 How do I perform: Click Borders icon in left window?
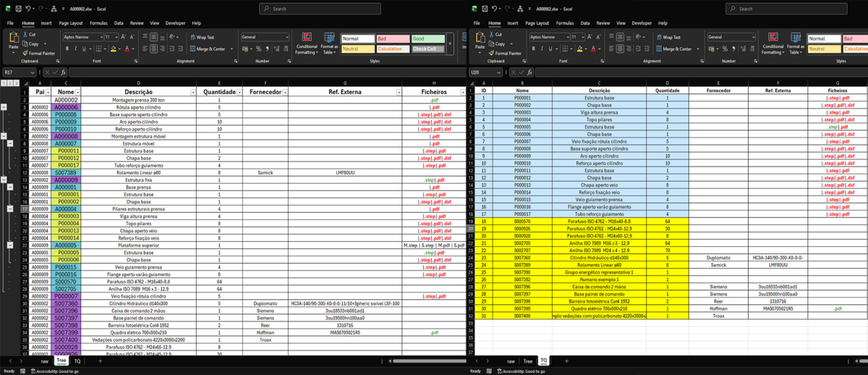click(x=98, y=49)
